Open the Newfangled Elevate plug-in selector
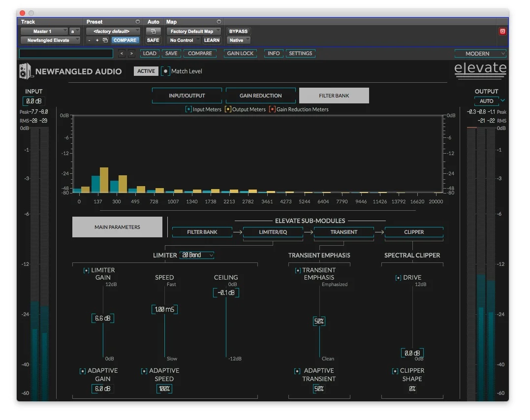The height and width of the screenshot is (420, 530). pyautogui.click(x=50, y=40)
